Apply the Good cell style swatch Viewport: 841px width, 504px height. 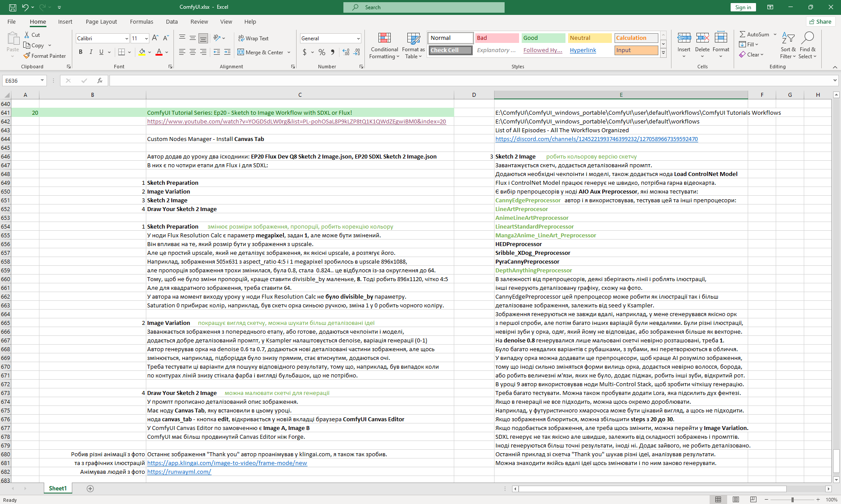(x=543, y=38)
